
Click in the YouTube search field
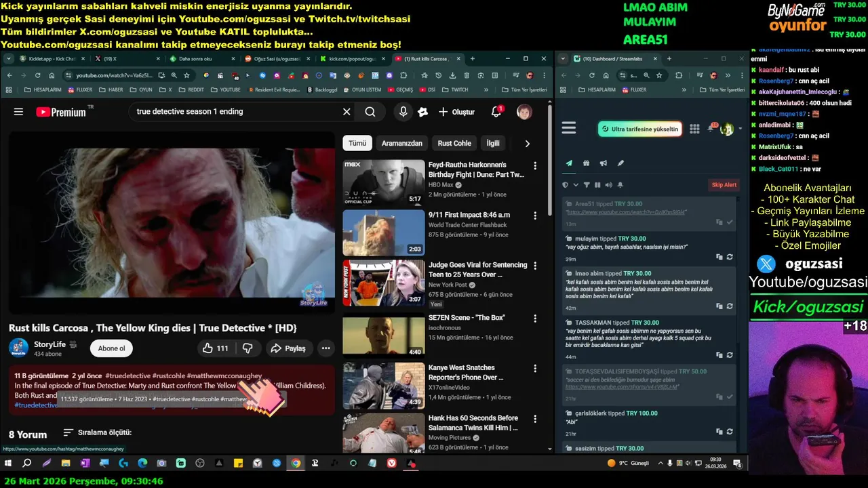point(234,112)
